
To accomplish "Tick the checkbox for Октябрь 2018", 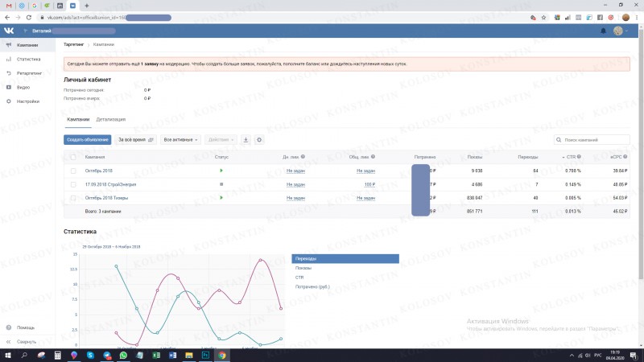I will 73,171.
